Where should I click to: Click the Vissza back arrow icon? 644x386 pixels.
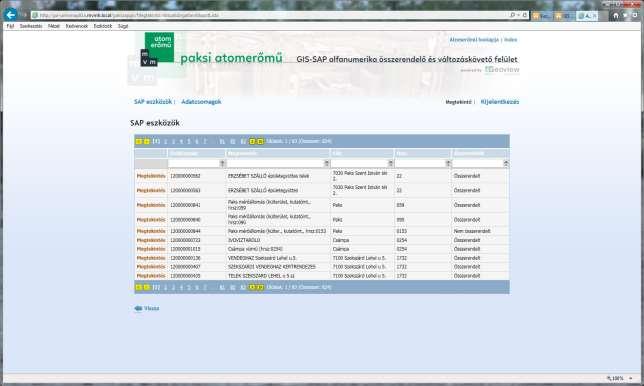point(138,308)
